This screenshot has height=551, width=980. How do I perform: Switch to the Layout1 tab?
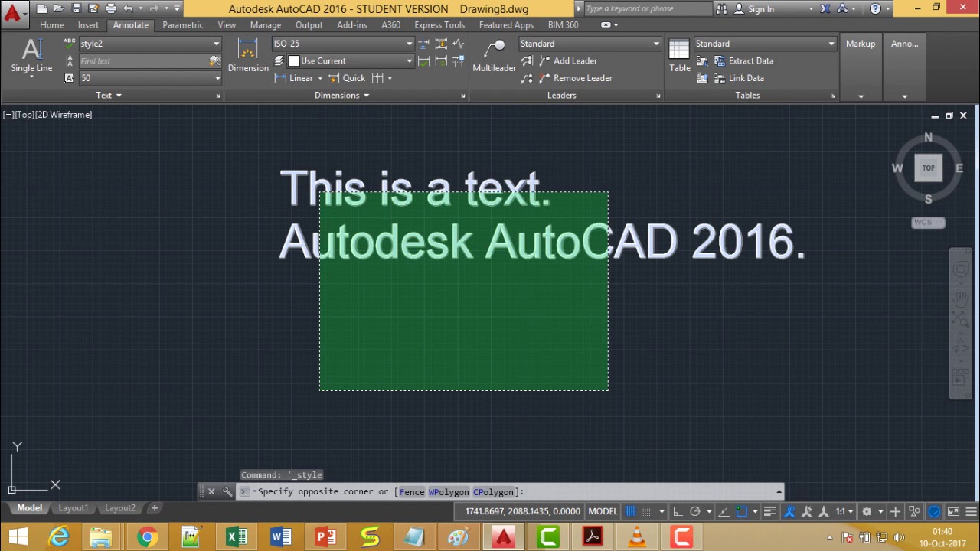73,508
